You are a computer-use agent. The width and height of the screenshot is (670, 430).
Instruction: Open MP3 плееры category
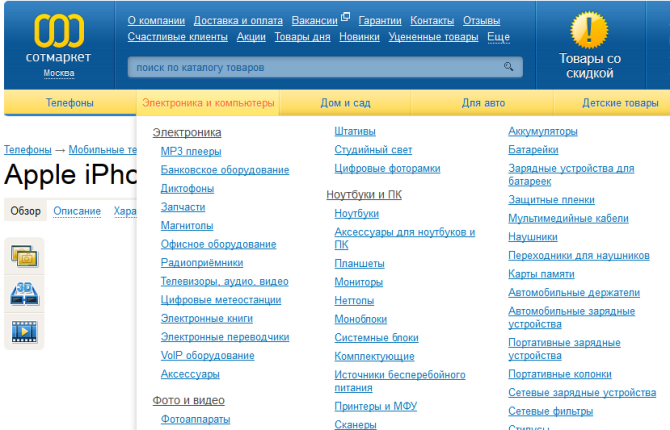[191, 151]
